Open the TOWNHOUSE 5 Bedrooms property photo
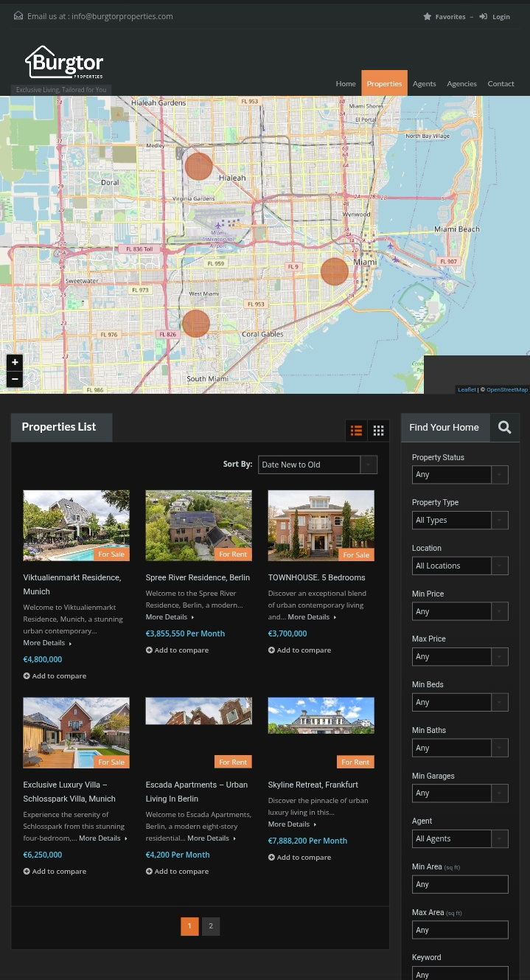 [321, 525]
